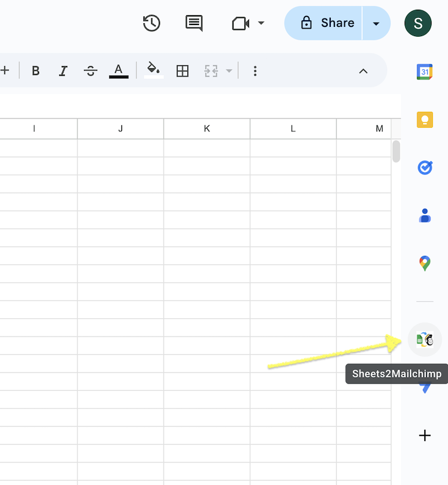The height and width of the screenshot is (485, 448).
Task: Select column M header
Action: pos(364,129)
